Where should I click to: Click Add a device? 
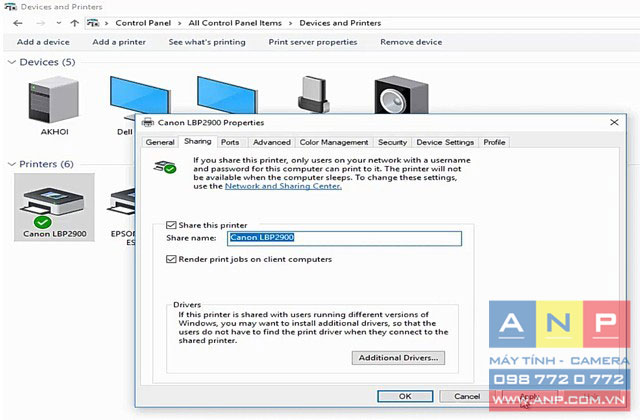[43, 42]
